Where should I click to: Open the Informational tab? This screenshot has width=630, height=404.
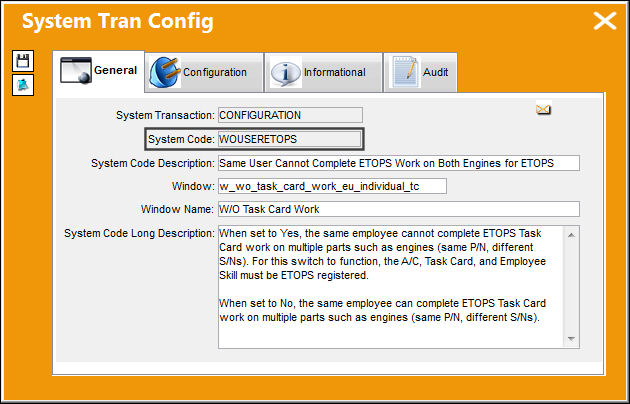[323, 72]
